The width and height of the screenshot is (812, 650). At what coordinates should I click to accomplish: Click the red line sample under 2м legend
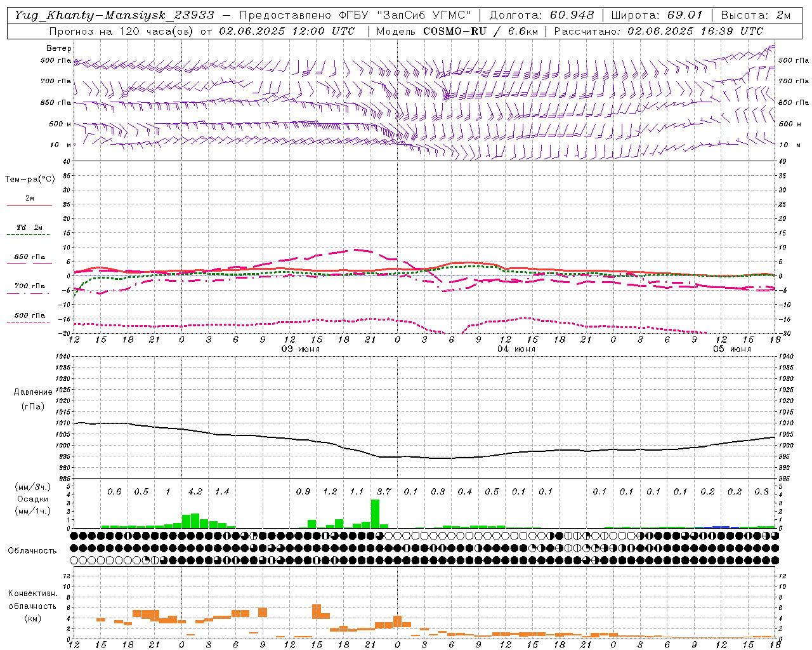pyautogui.click(x=29, y=205)
